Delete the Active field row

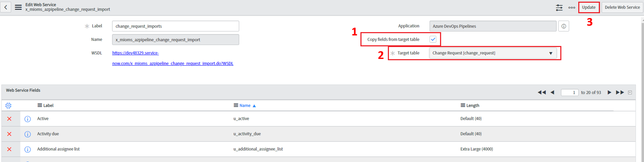click(x=9, y=119)
